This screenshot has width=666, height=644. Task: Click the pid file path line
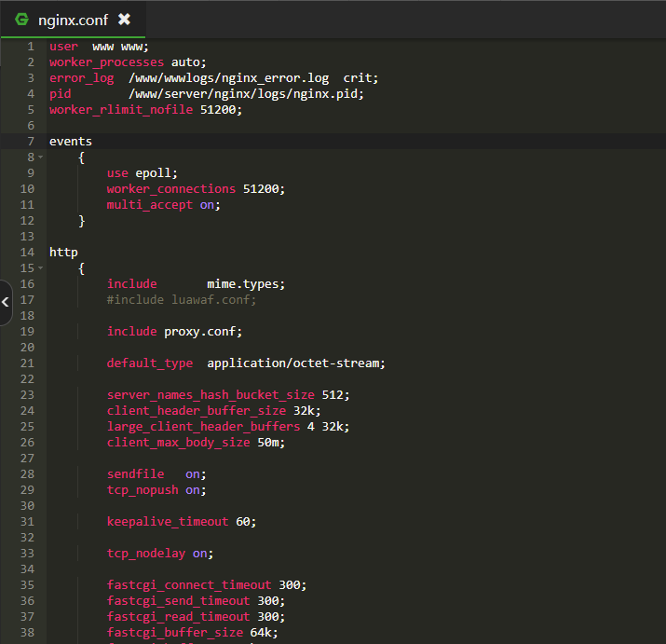click(x=246, y=94)
